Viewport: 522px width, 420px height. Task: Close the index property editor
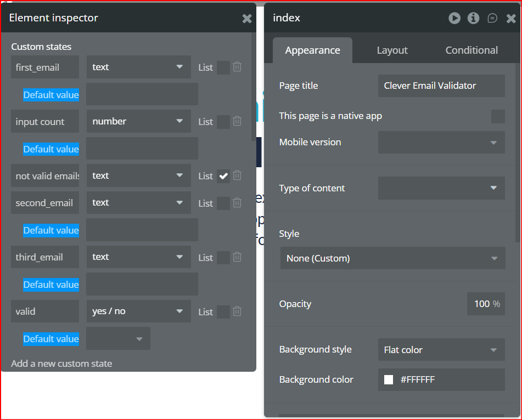[x=511, y=18]
